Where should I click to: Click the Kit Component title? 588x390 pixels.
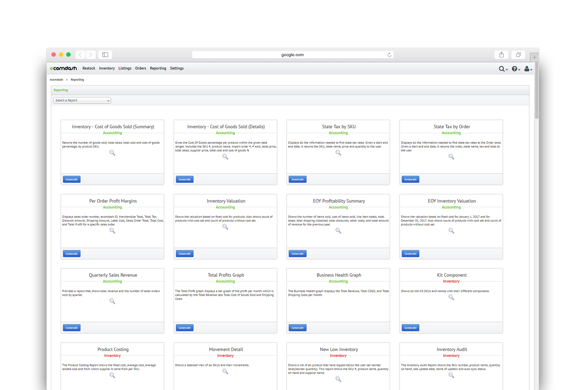point(452,275)
